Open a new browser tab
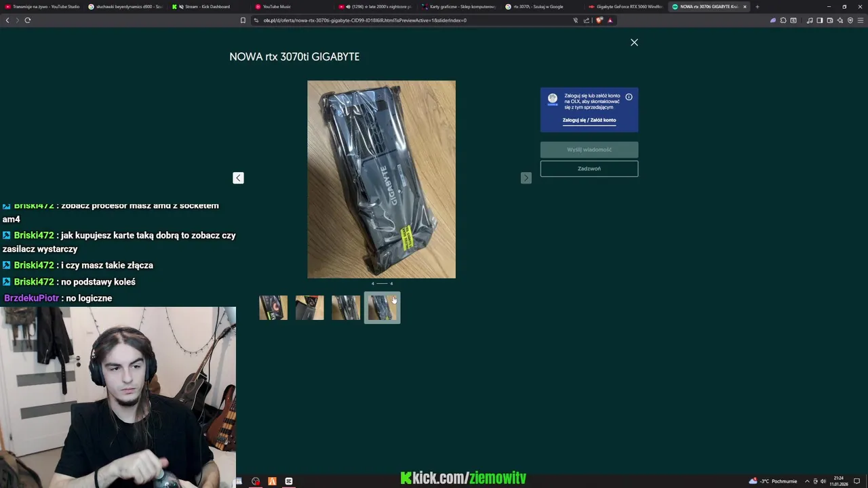The image size is (868, 488). [757, 7]
